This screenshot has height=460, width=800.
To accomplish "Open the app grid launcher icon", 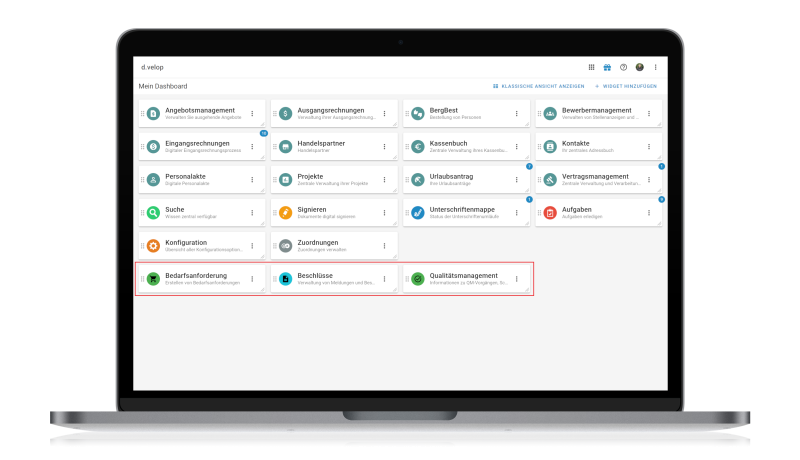I will (591, 67).
